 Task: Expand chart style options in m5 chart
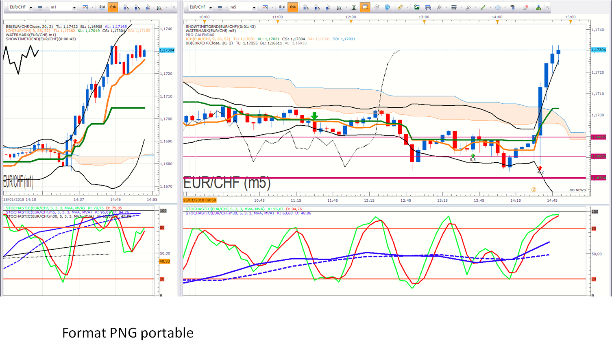tap(272, 7)
